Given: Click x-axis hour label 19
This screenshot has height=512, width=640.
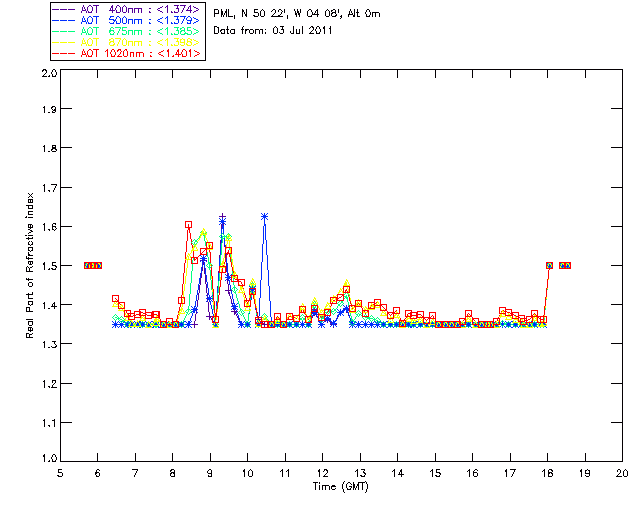Looking at the screenshot, I should [585, 473].
